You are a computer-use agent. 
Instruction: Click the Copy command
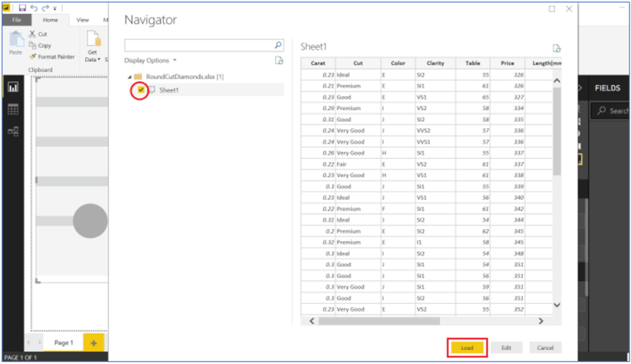[40, 45]
